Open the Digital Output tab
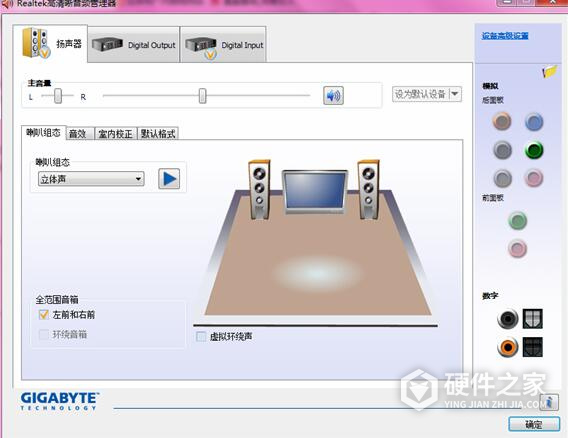The image size is (568, 438). click(x=134, y=45)
